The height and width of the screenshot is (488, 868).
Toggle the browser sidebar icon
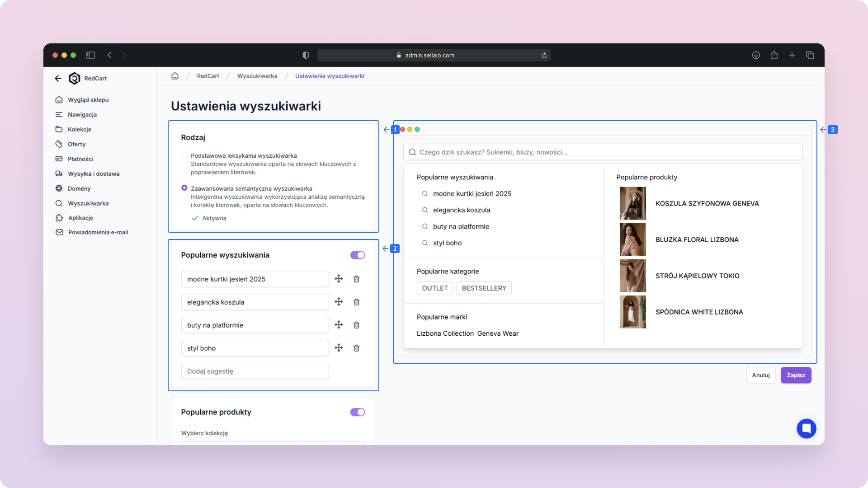[90, 55]
